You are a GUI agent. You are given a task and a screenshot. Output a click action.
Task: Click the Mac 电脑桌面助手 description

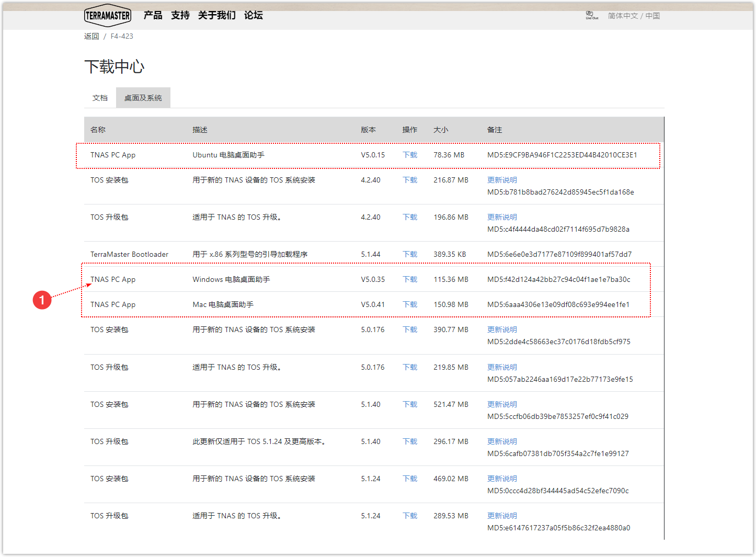click(x=223, y=304)
